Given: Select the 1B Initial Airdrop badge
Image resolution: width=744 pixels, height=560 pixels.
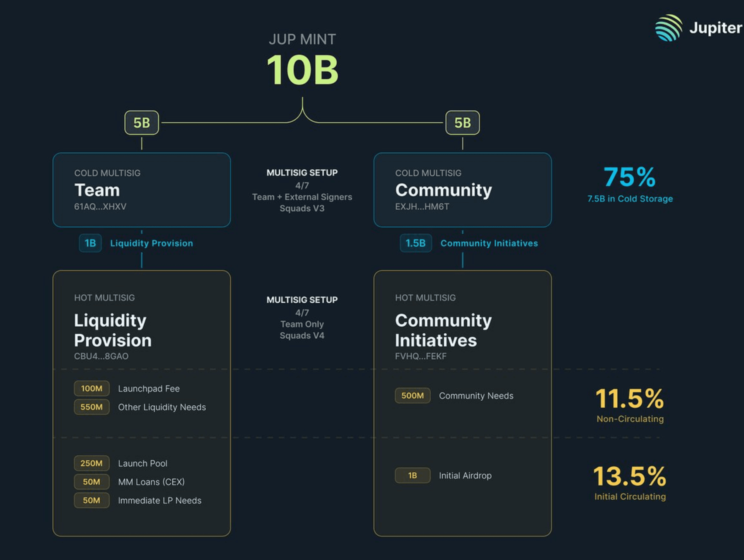Looking at the screenshot, I should coord(413,476).
